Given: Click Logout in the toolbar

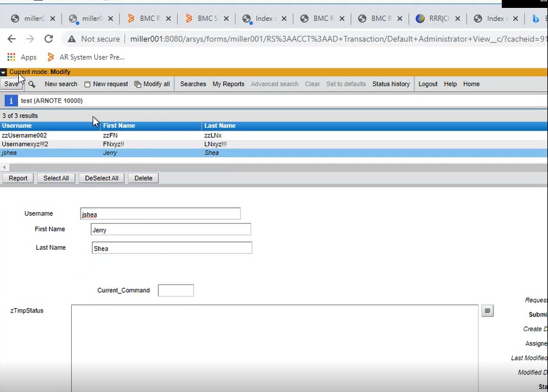Looking at the screenshot, I should coord(428,84).
